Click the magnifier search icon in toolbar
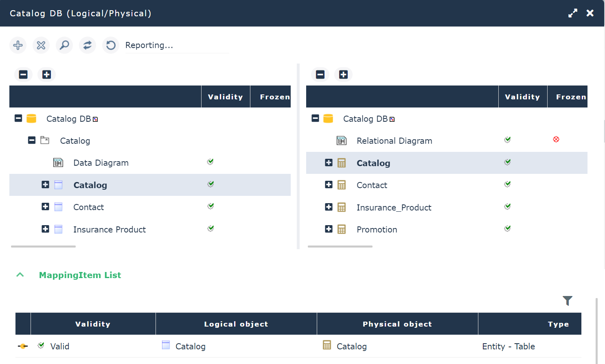 tap(64, 45)
